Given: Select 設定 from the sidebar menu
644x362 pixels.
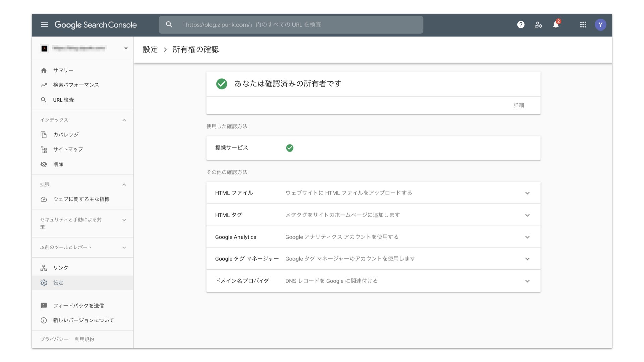Looking at the screenshot, I should point(58,282).
